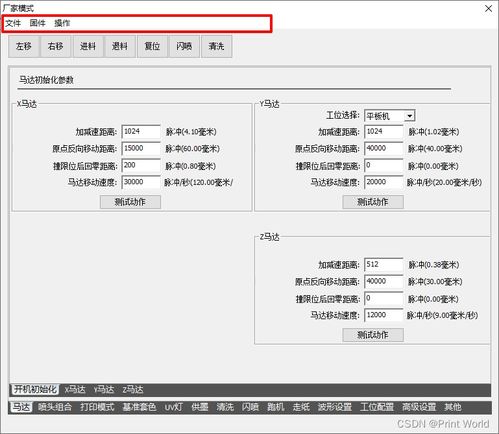Switch to the Z马达 sub-tab
This screenshot has width=499, height=434.
[133, 390]
